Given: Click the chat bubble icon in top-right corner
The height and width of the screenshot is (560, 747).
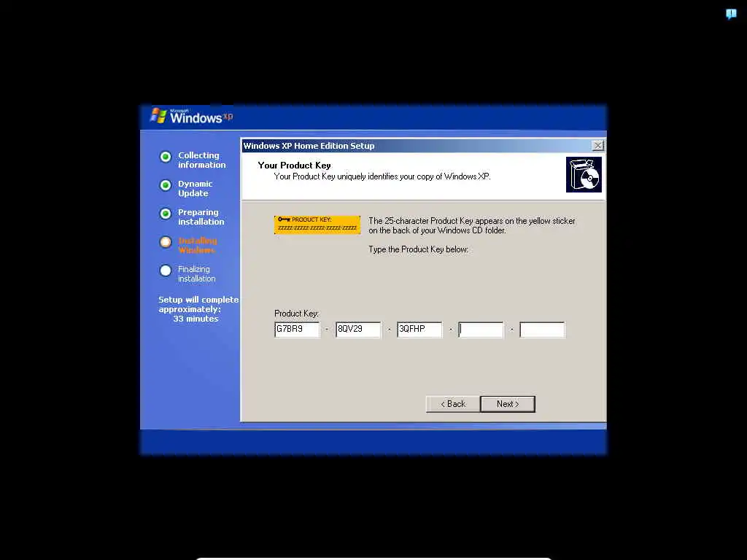Looking at the screenshot, I should [x=731, y=14].
